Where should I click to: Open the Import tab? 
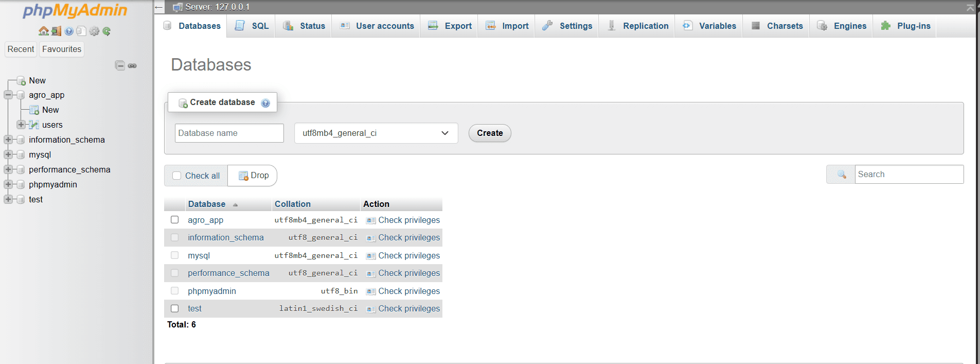(x=506, y=26)
